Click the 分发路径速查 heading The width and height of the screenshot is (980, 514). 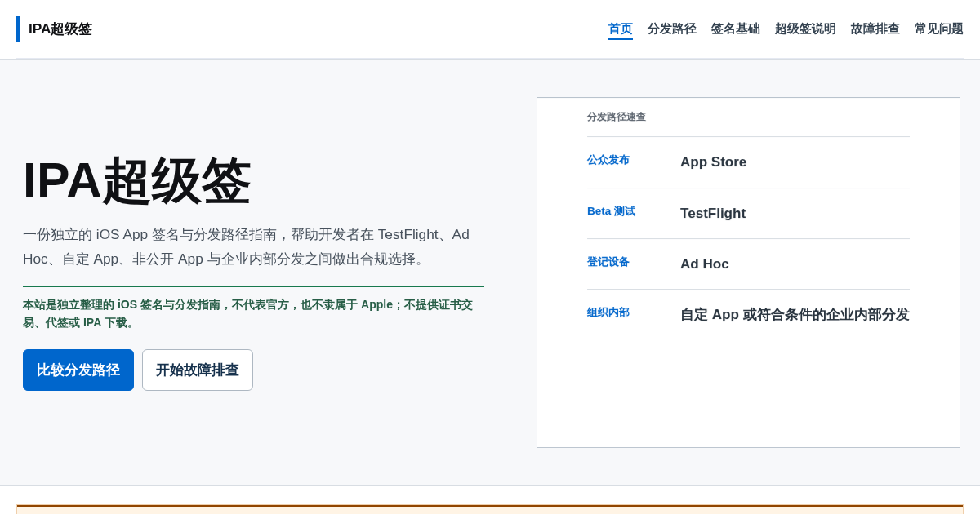617,117
